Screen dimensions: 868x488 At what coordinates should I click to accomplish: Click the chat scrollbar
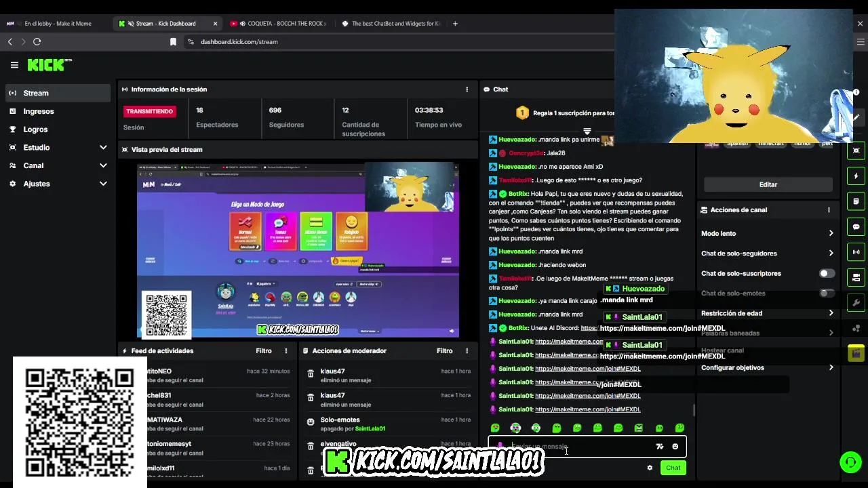coord(693,410)
